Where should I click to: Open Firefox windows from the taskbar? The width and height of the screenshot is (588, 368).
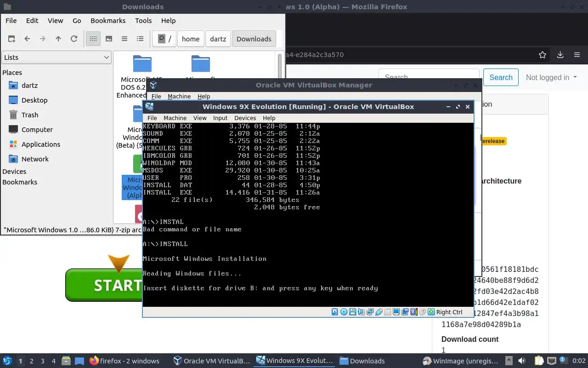[124, 361]
